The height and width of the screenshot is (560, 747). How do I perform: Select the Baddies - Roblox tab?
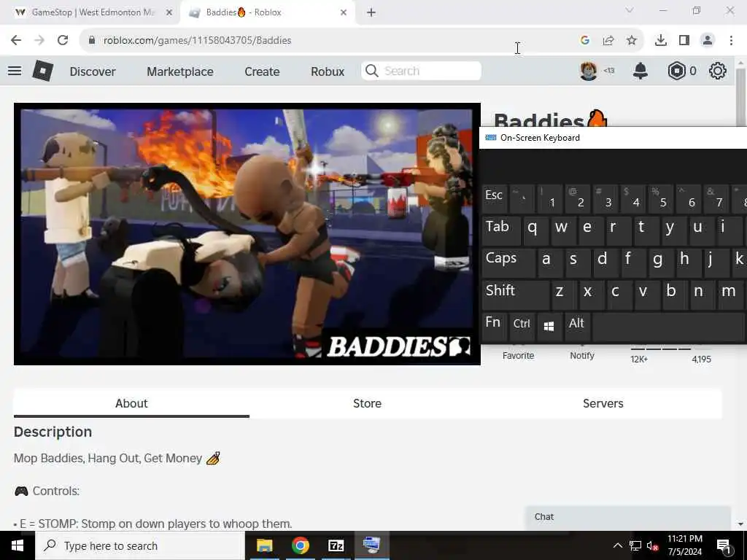click(268, 12)
